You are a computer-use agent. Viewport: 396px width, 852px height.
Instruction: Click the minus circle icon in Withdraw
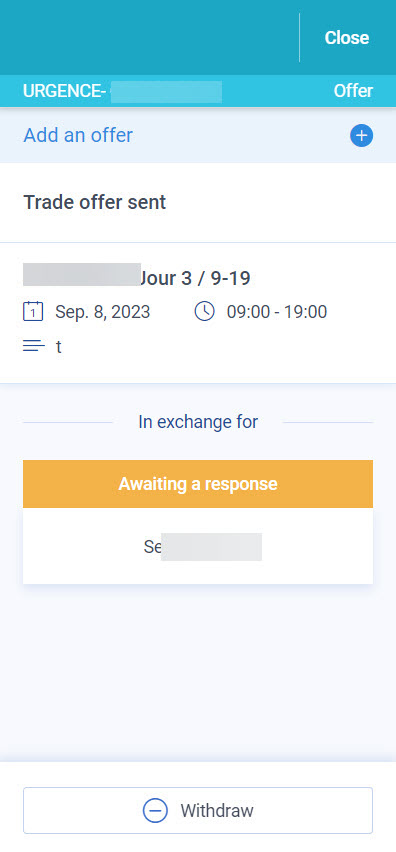(155, 811)
